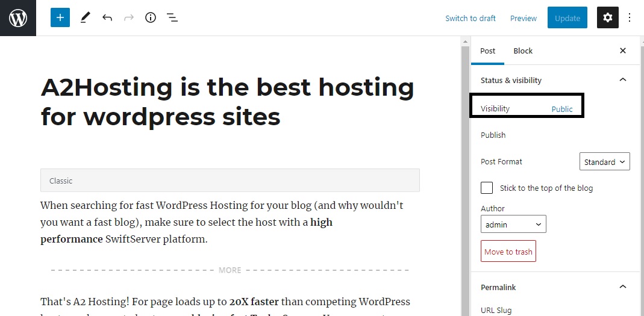
Task: Collapse the Status & visibility section
Action: 623,80
